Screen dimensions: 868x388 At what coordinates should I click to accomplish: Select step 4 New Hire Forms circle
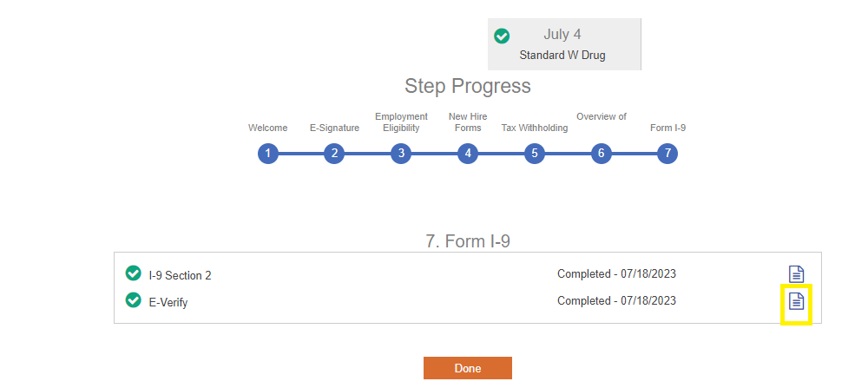tap(468, 154)
